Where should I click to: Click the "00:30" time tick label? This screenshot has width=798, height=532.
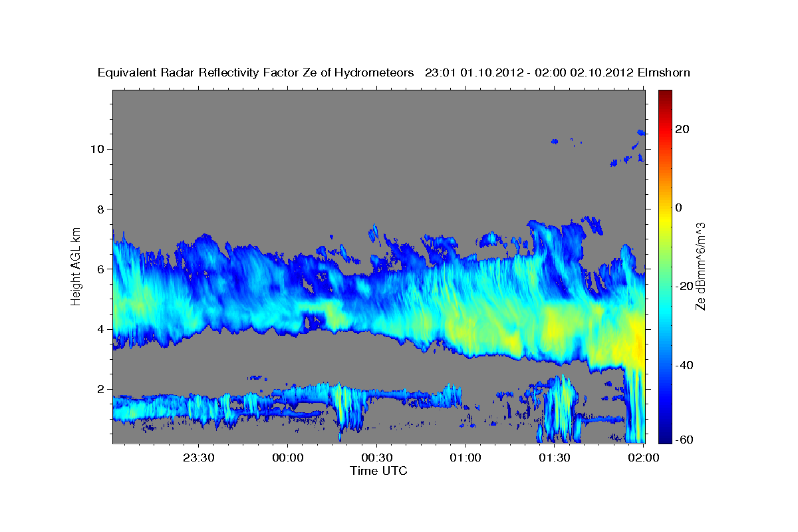point(376,458)
